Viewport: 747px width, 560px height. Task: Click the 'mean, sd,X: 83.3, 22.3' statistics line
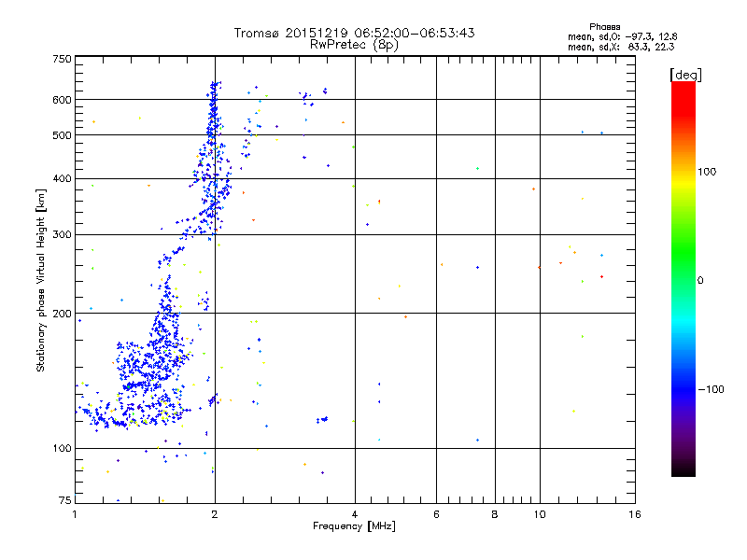pyautogui.click(x=621, y=47)
